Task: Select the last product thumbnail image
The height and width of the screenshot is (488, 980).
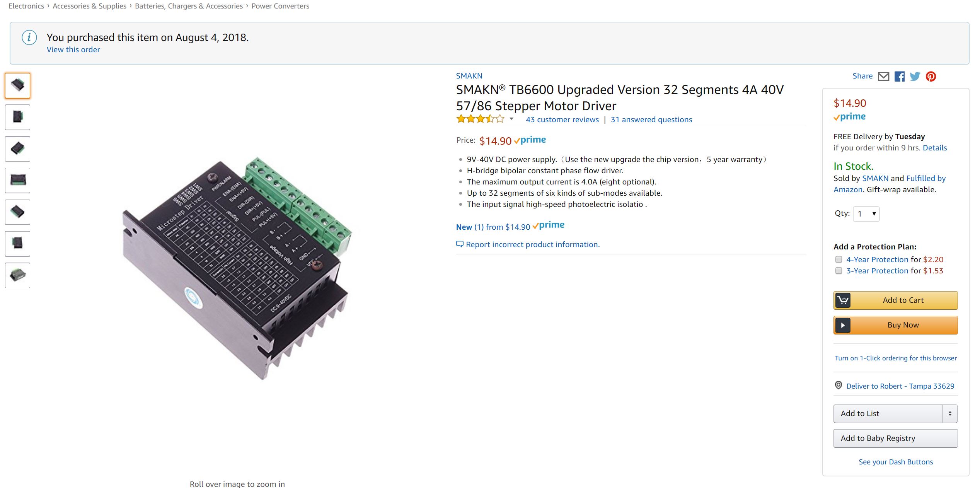Action: point(18,275)
